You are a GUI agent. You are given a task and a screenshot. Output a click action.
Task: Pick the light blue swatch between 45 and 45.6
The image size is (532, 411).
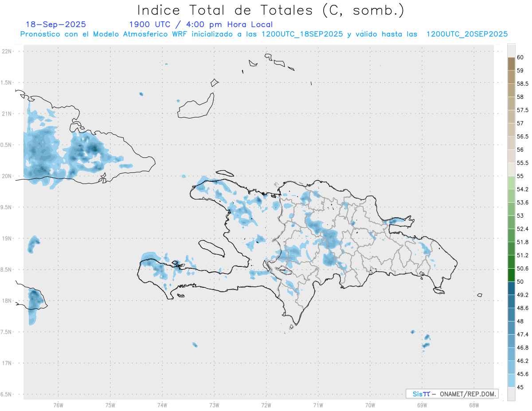click(x=511, y=380)
